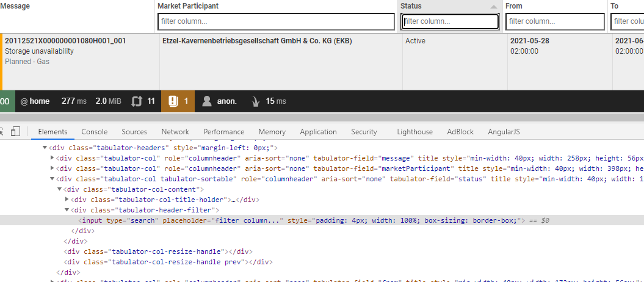The height and width of the screenshot is (282, 644).
Task: Click the From column header
Action: tap(514, 6)
